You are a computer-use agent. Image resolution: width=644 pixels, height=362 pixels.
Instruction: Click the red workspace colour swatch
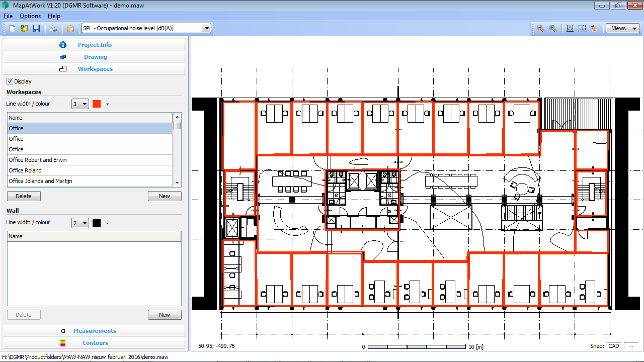pyautogui.click(x=97, y=104)
